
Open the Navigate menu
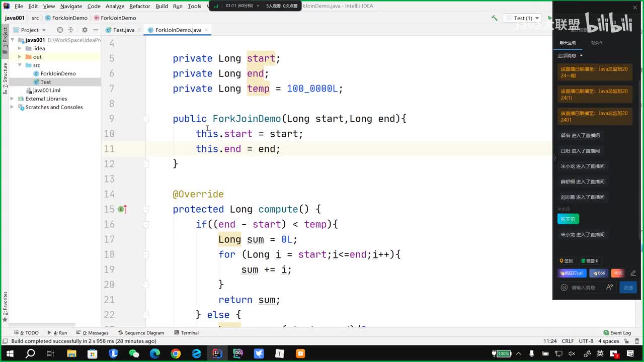(71, 6)
